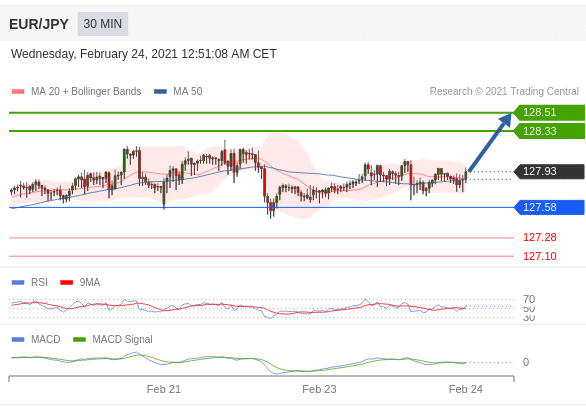Toggle the RSI legend item
Screen dimensions: 586x406
point(30,282)
